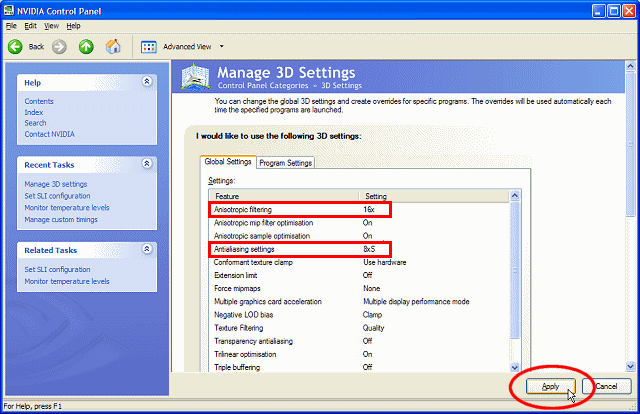Click the Advanced View grid icon
640x414 pixels.
(x=149, y=47)
